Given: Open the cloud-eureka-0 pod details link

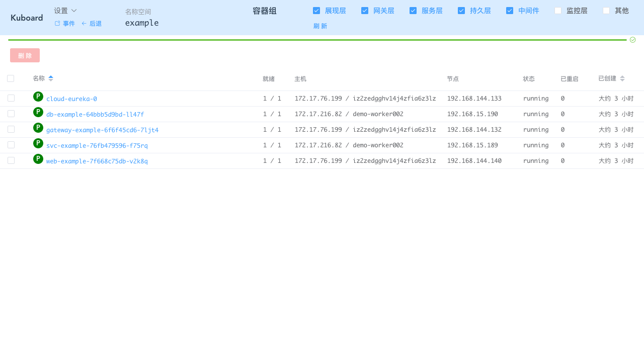Looking at the screenshot, I should pos(71,99).
